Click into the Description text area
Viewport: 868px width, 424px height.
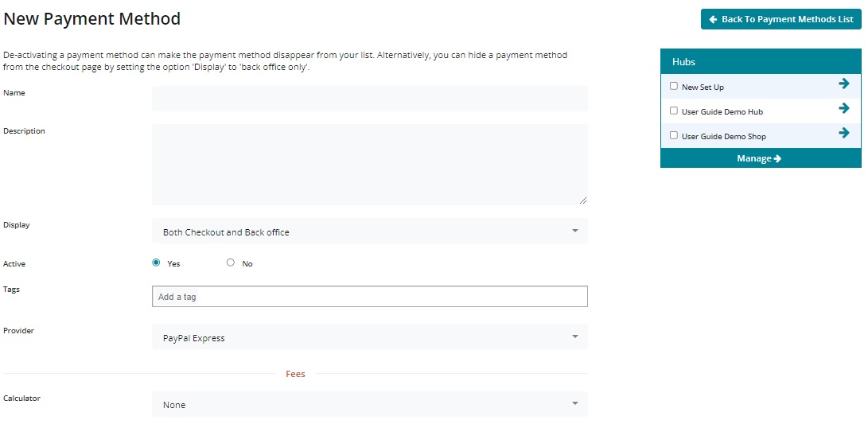pos(369,164)
